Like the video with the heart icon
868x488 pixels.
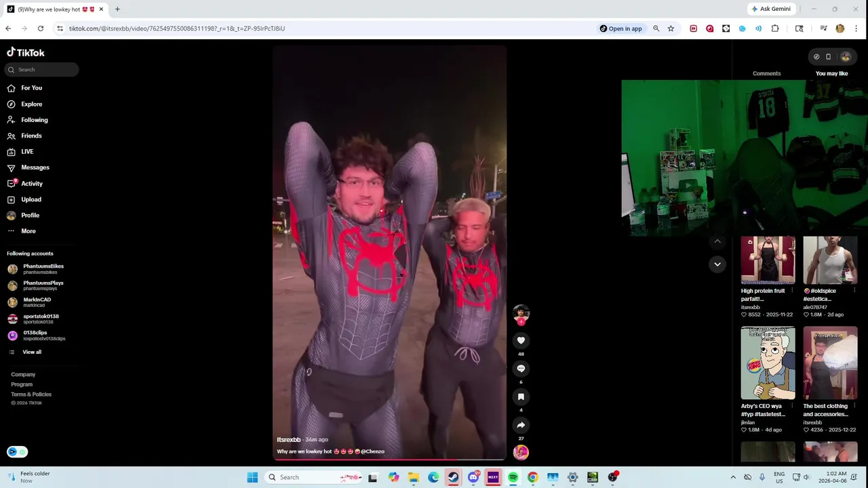pos(521,340)
